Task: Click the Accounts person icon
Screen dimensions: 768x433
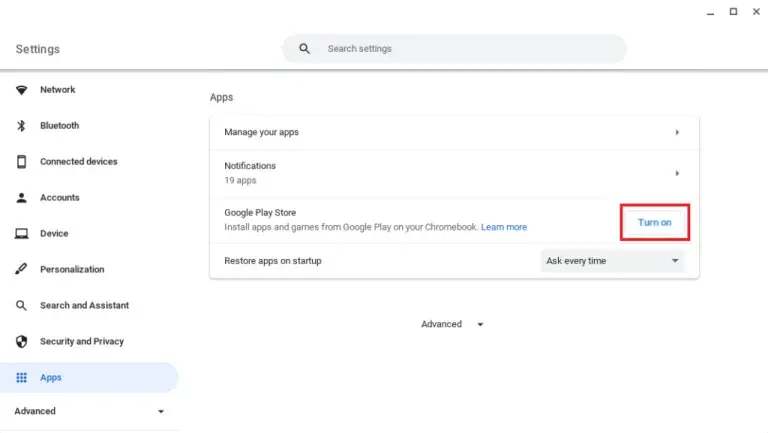Action: coord(21,198)
